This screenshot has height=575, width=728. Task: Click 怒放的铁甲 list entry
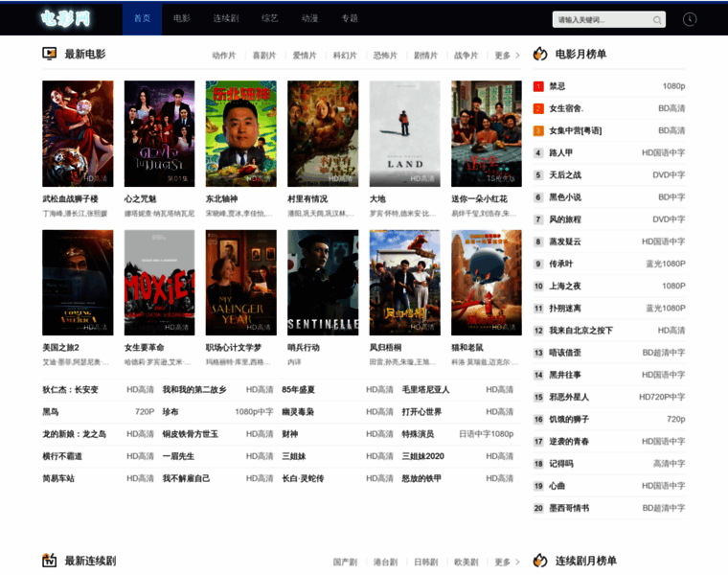[x=421, y=479]
